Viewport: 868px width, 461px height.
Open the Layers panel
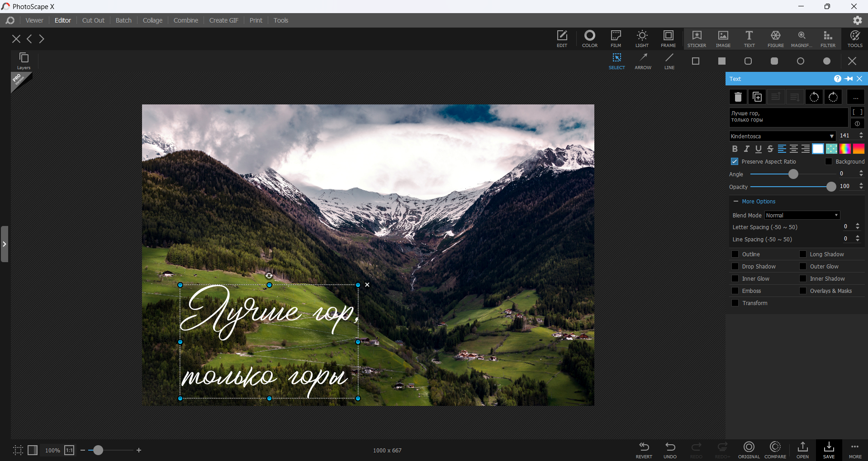click(x=24, y=61)
